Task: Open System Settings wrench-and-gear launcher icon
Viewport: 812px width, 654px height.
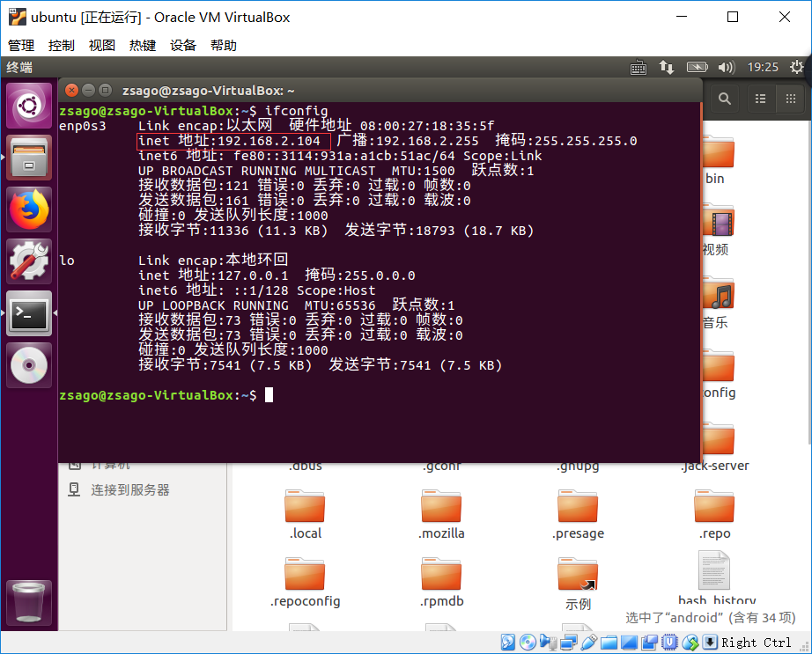Action: (29, 261)
